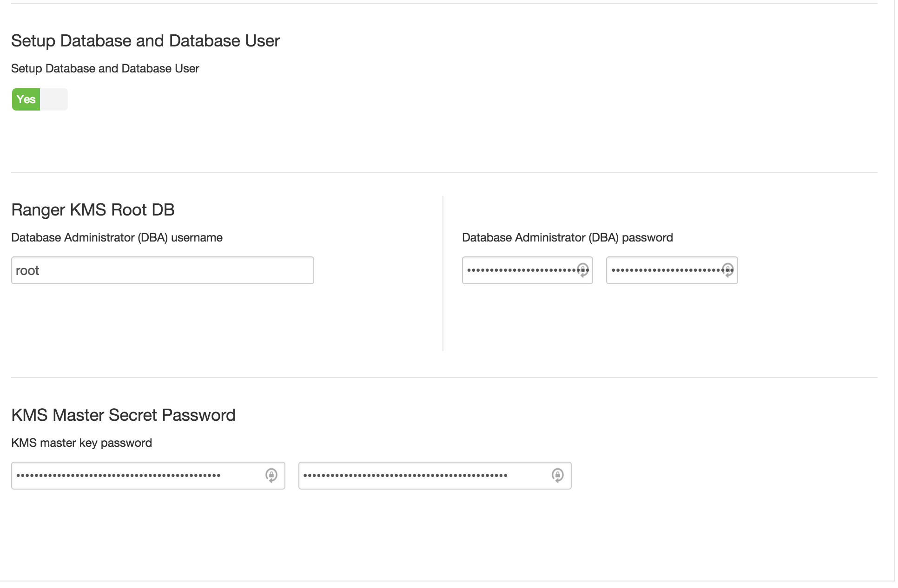Image resolution: width=898 pixels, height=588 pixels.
Task: Focus the first KMS master key password input
Action: coord(148,476)
